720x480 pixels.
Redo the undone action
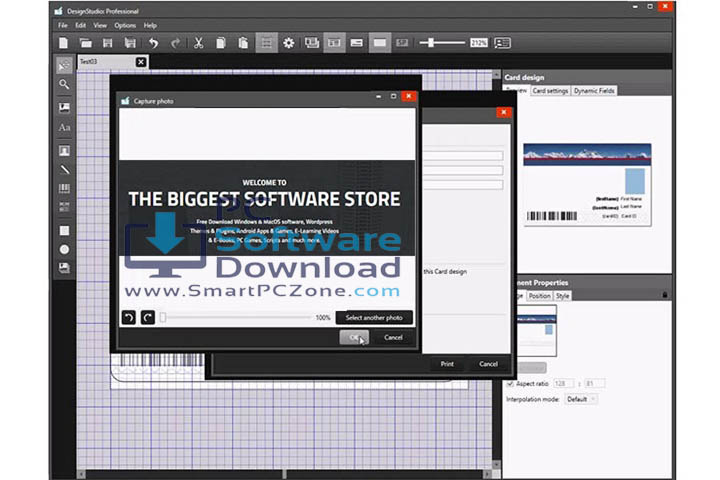coord(175,43)
